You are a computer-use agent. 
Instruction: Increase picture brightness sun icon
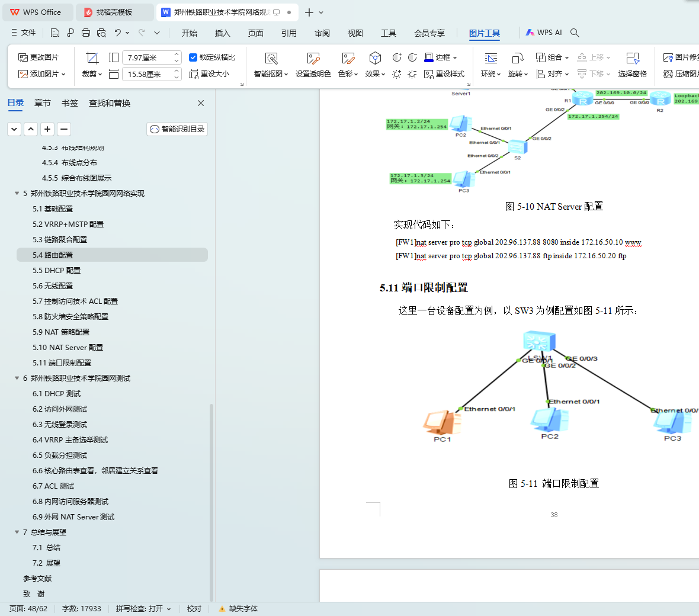[x=397, y=74]
